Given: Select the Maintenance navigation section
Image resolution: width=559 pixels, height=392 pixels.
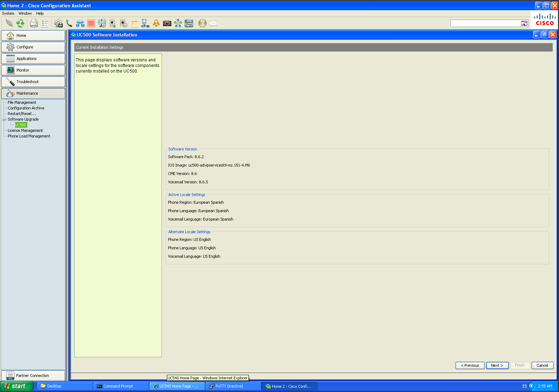Looking at the screenshot, I should click(x=33, y=93).
